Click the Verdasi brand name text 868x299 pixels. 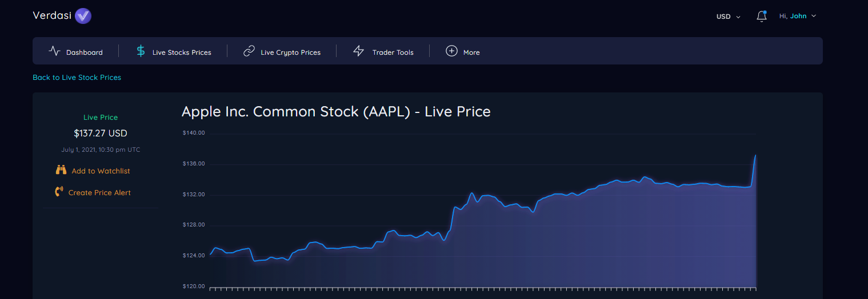click(52, 15)
